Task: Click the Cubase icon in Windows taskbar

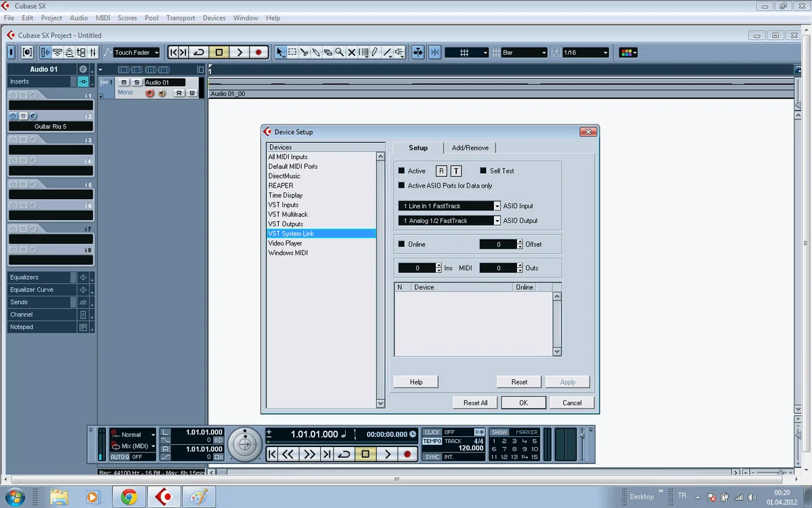Action: click(x=164, y=496)
